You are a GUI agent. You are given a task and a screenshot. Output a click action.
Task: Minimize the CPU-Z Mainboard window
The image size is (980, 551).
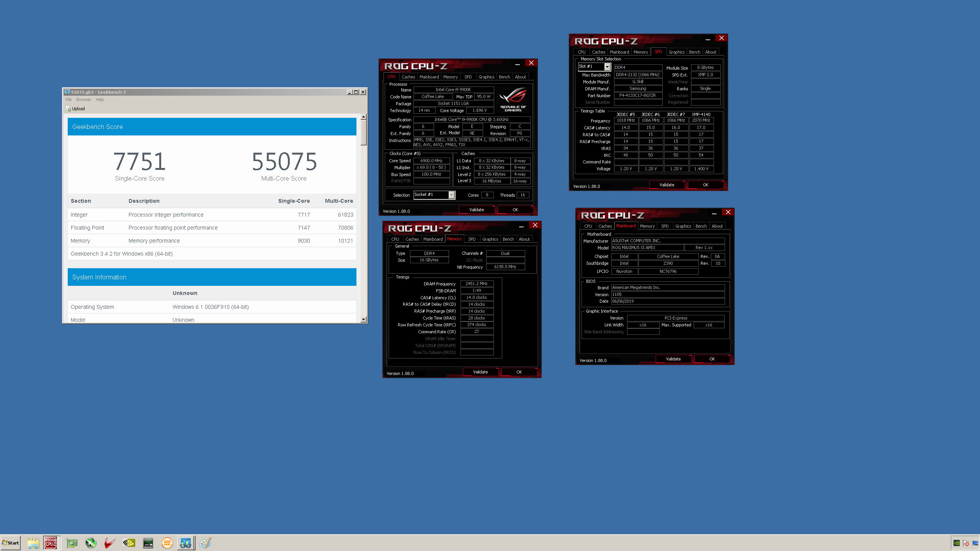714,213
